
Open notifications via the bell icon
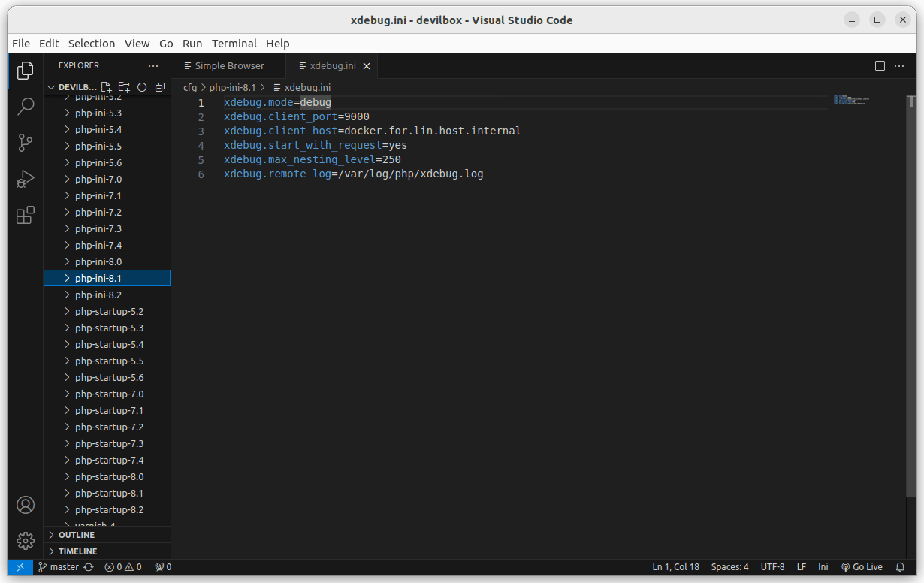point(900,566)
